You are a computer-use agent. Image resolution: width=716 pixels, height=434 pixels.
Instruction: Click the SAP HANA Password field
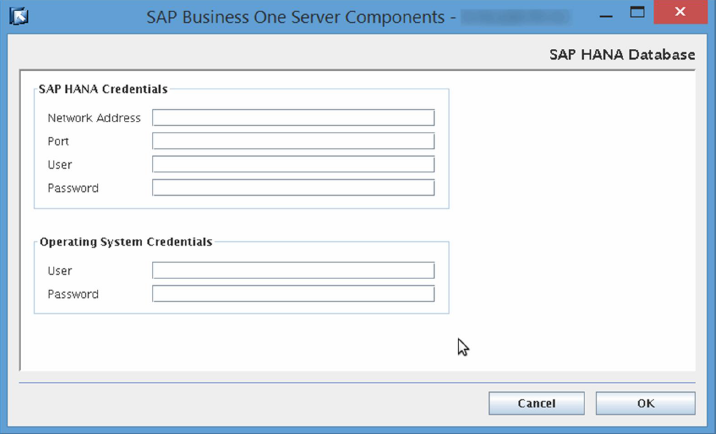293,187
